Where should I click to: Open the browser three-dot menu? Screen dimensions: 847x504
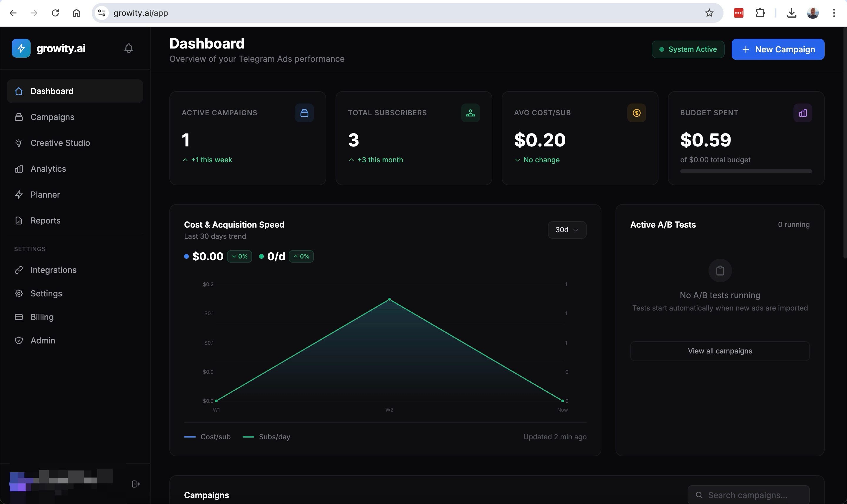click(834, 13)
